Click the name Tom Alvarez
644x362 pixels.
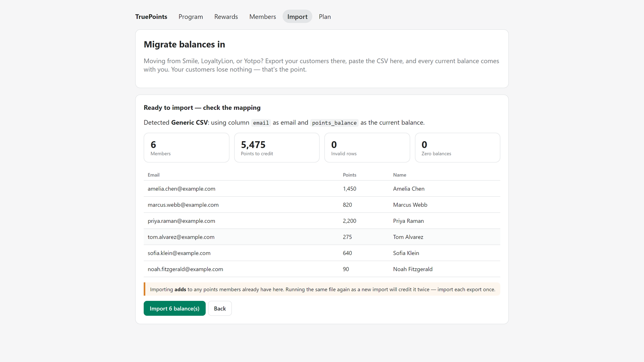[x=408, y=237]
